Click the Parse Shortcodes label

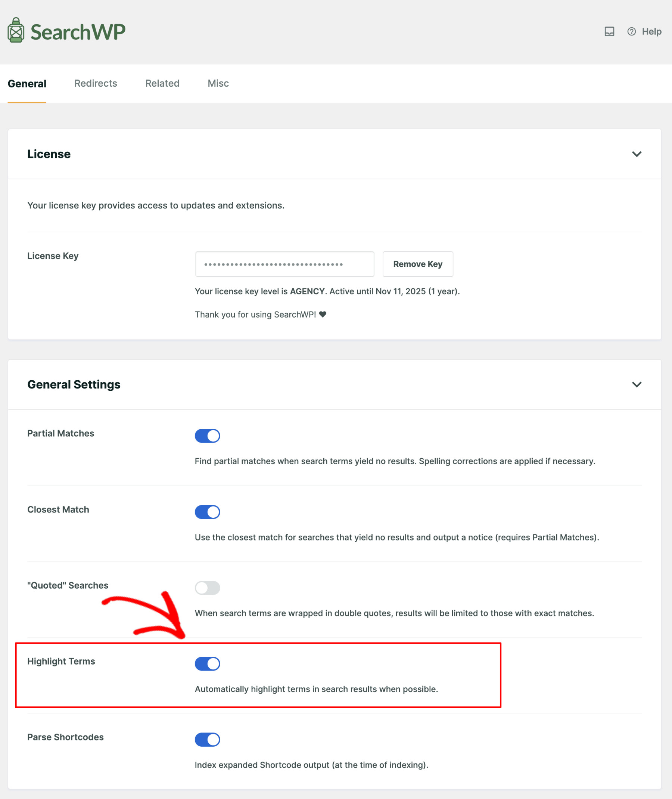(x=66, y=737)
